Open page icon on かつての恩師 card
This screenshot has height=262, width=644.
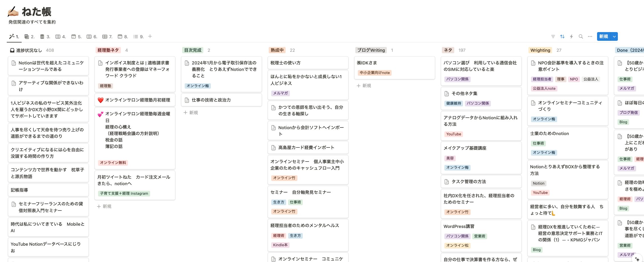[x=274, y=108]
